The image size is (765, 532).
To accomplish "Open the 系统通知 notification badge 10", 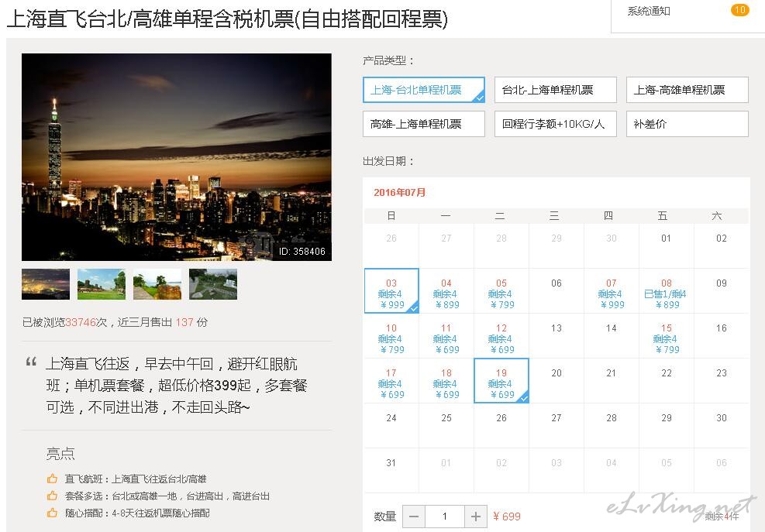I will [x=739, y=10].
